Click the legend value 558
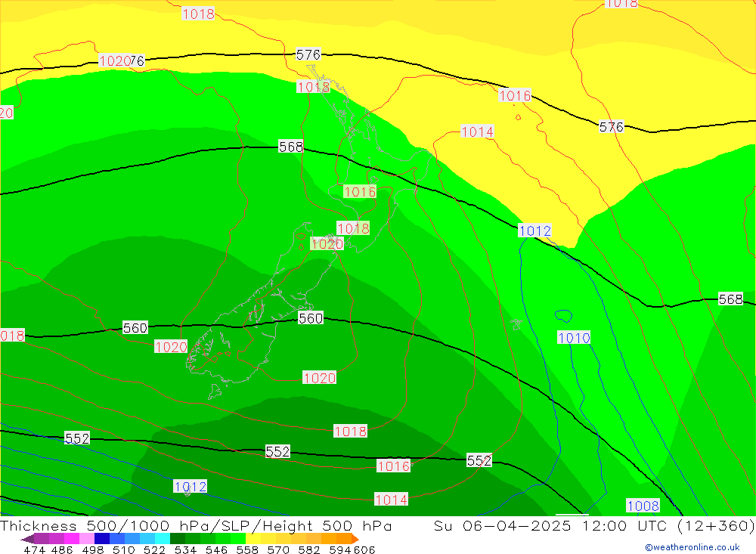Viewport: 756px width, 554px height. pyautogui.click(x=247, y=549)
